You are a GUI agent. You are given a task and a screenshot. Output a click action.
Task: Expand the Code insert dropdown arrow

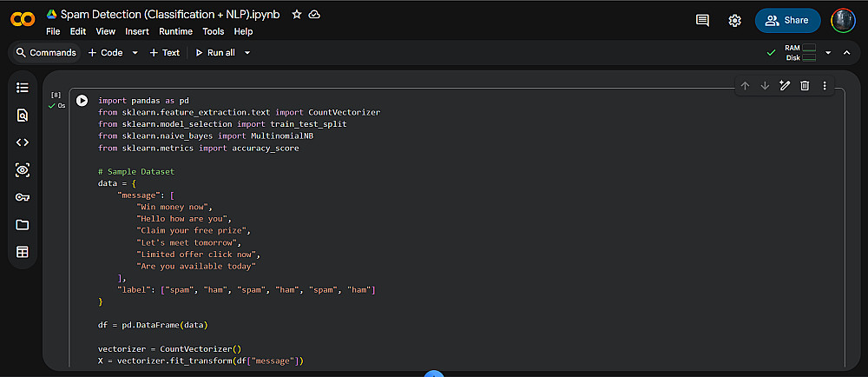coord(135,53)
